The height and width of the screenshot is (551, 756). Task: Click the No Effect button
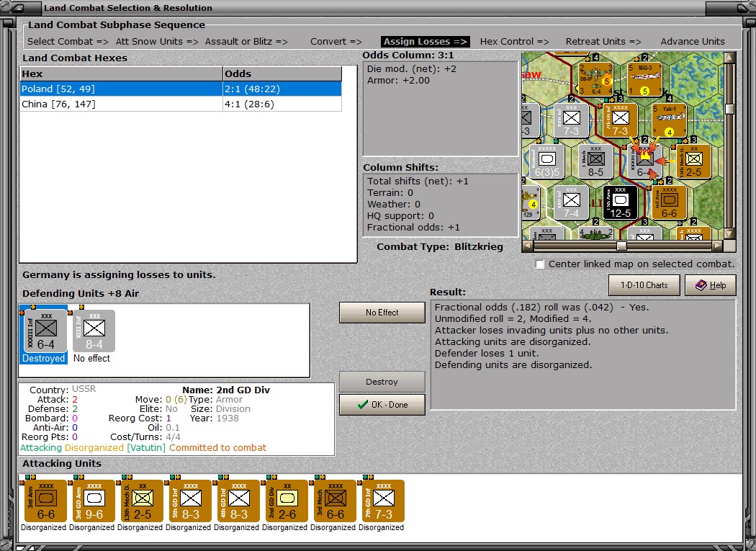pos(382,313)
